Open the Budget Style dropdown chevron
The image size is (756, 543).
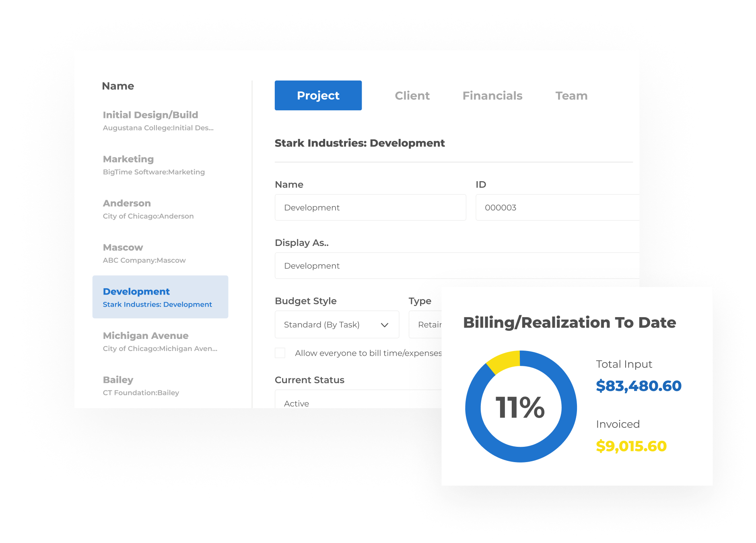[384, 325]
